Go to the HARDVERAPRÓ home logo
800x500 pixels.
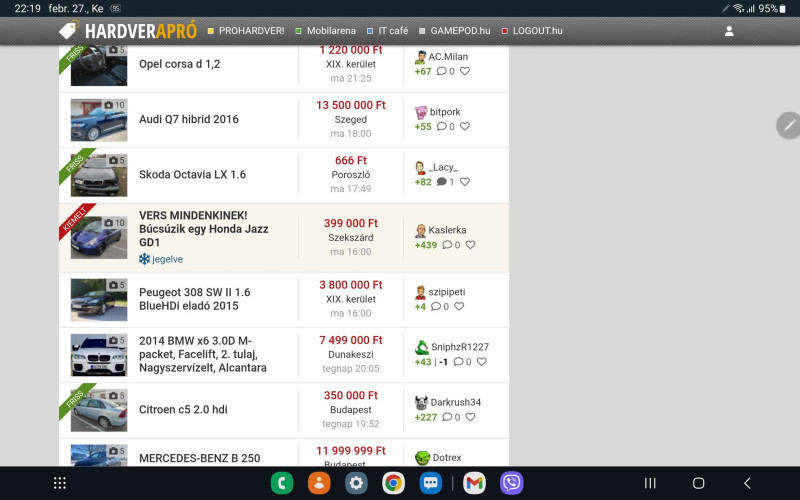point(128,31)
